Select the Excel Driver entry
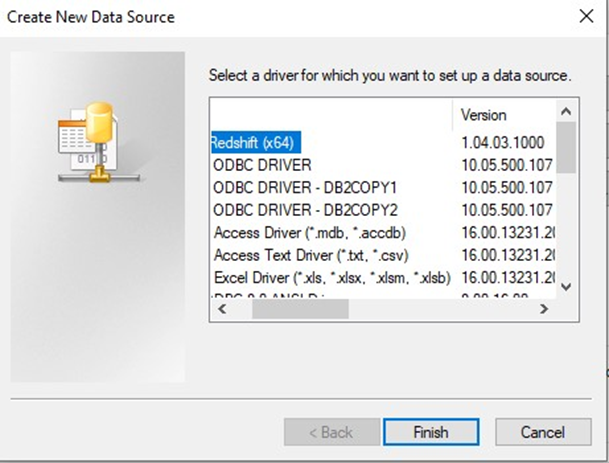609x463 pixels. (x=332, y=277)
